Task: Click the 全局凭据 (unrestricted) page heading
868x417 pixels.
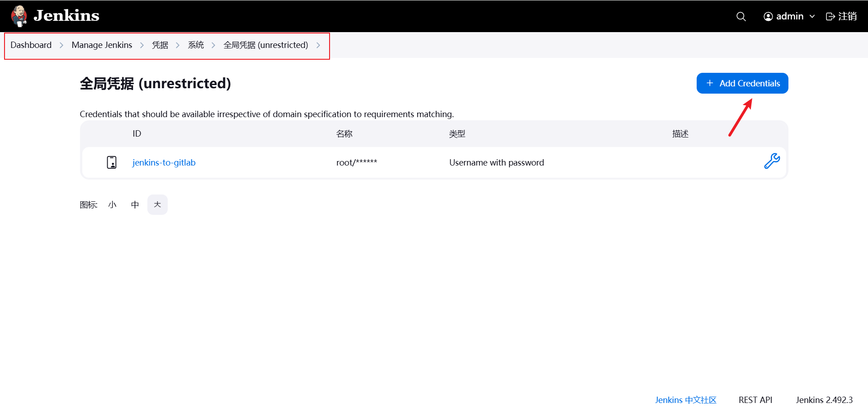Action: (155, 83)
